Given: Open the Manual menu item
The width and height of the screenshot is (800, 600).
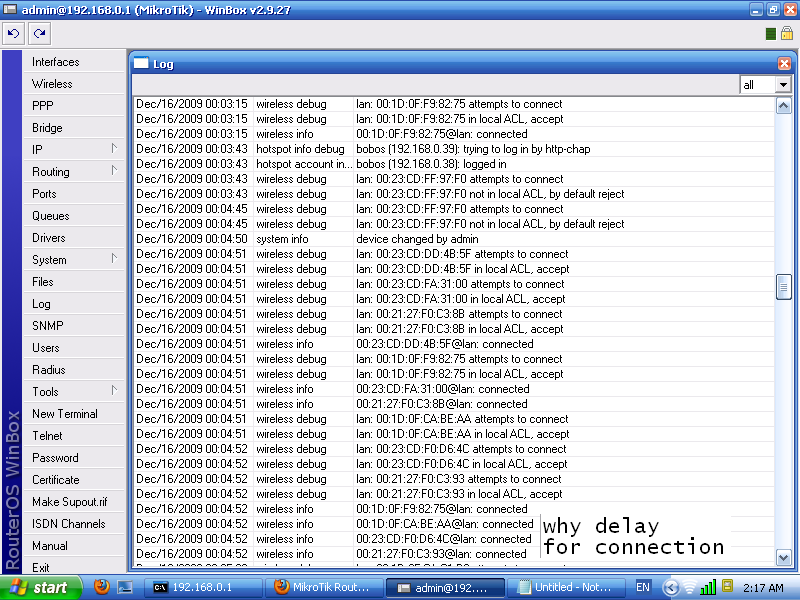Looking at the screenshot, I should (74, 545).
